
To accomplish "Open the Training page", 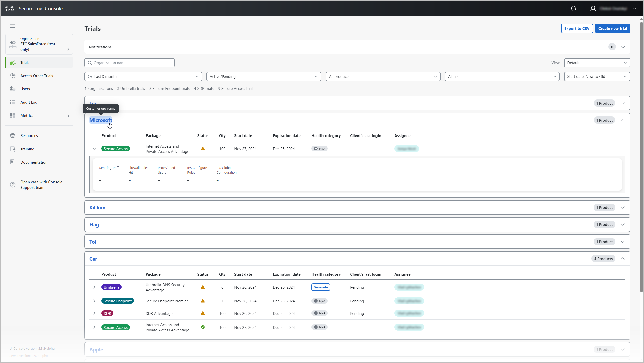I will [39, 149].
